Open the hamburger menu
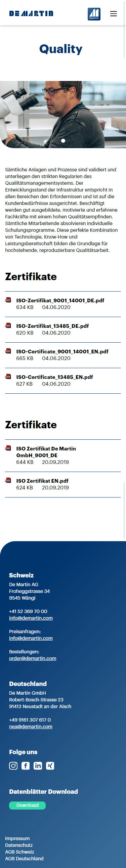This screenshot has width=126, height=868. (x=114, y=14)
